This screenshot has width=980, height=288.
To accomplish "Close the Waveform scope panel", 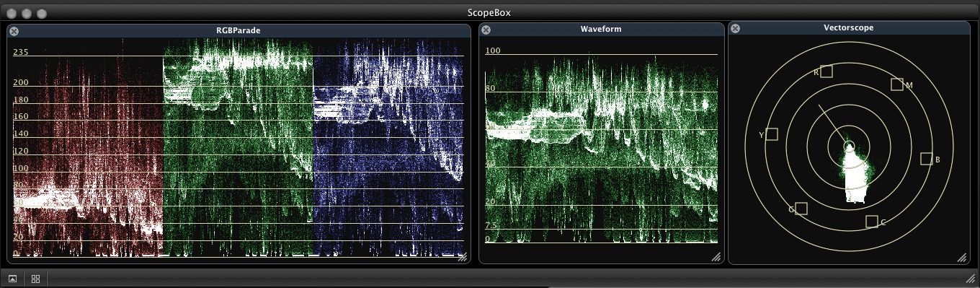I will (x=486, y=30).
